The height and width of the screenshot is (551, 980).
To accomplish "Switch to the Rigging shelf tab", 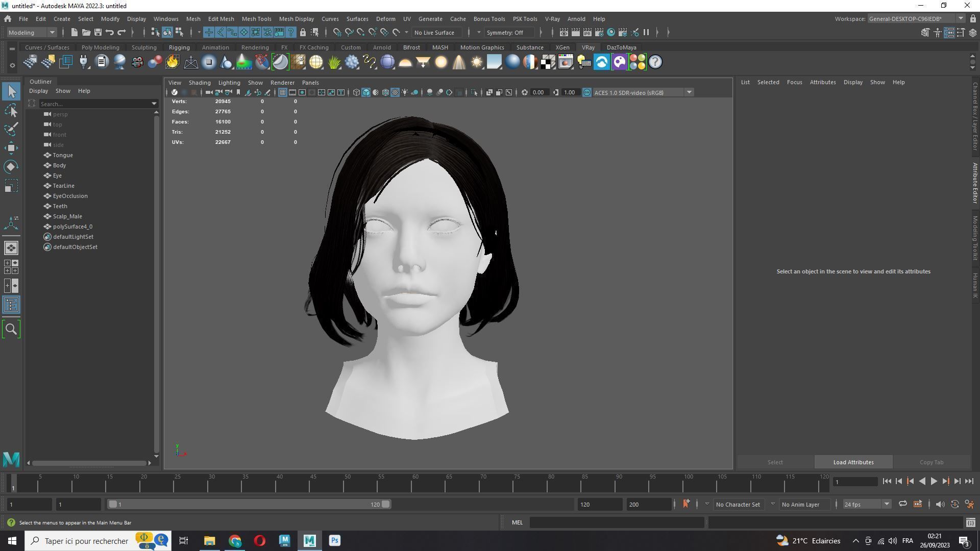I will click(179, 47).
